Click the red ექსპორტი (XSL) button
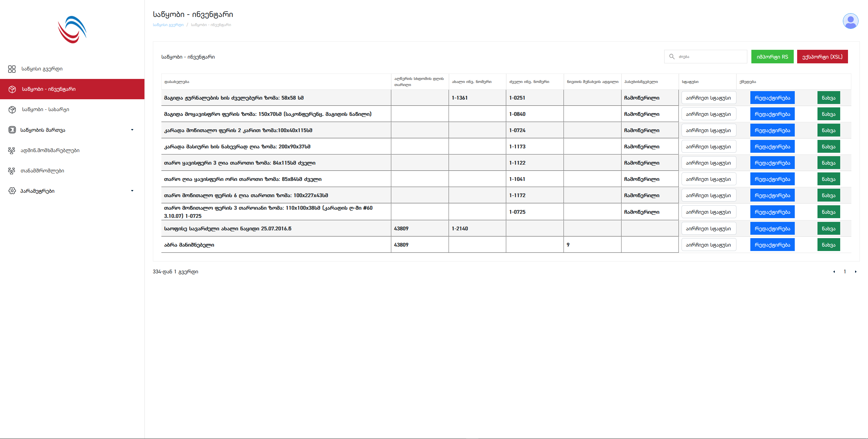The image size is (868, 439). (x=822, y=57)
